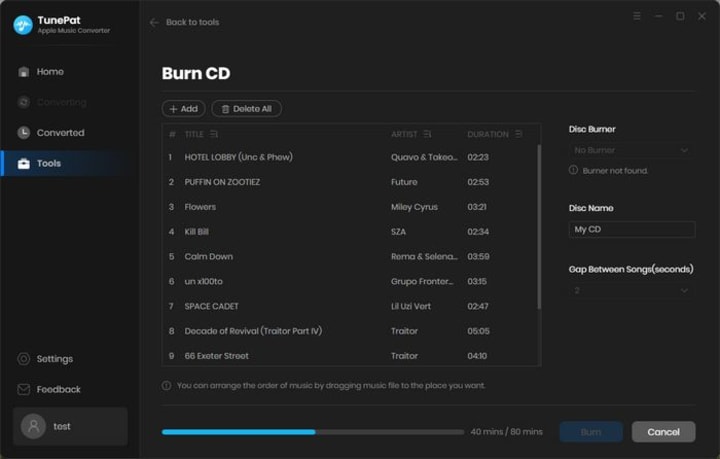Select the Kill Bill track
Image resolution: width=720 pixels, height=459 pixels.
(349, 232)
